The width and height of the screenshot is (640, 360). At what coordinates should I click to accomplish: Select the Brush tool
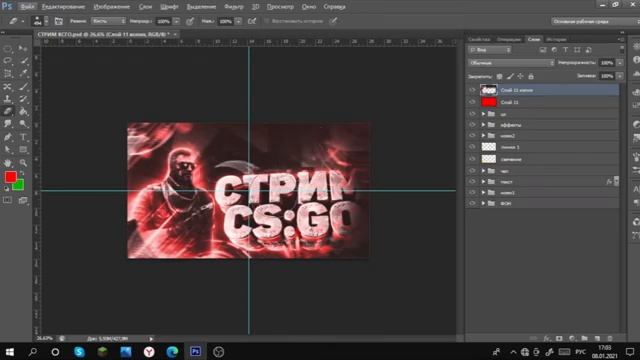[x=23, y=87]
